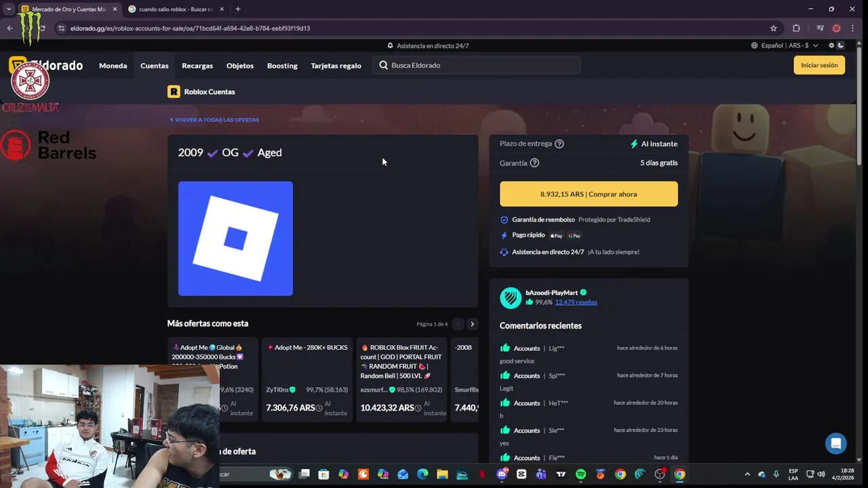Open the chat support bubble icon
This screenshot has width=868, height=488.
point(836,444)
